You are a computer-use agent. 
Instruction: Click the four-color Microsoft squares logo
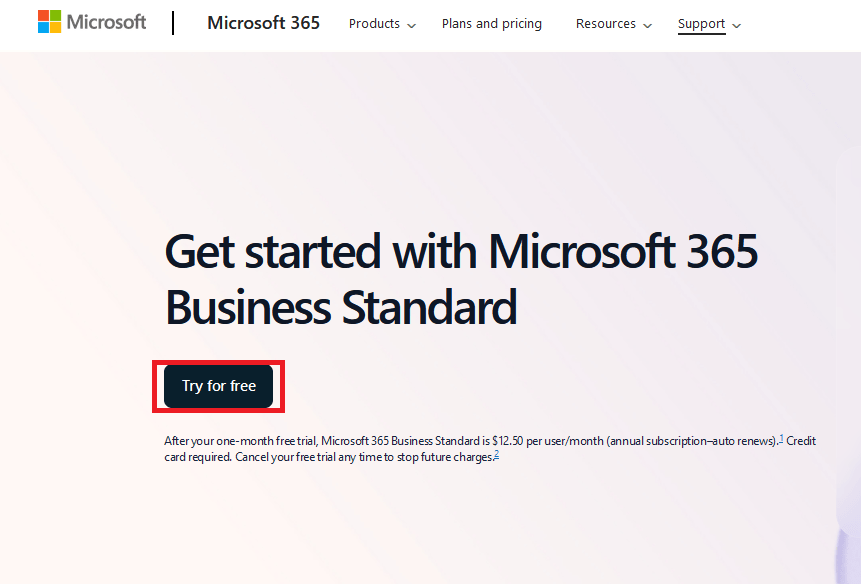[x=49, y=22]
